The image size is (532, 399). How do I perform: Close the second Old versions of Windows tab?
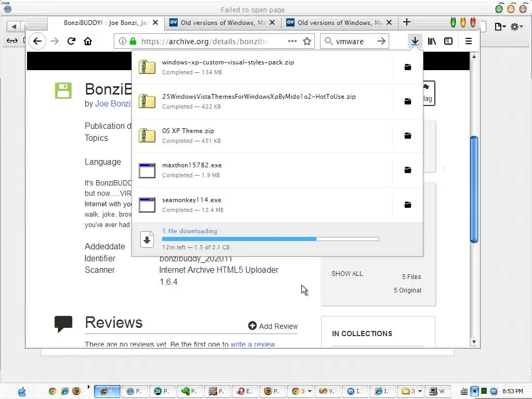coord(389,23)
